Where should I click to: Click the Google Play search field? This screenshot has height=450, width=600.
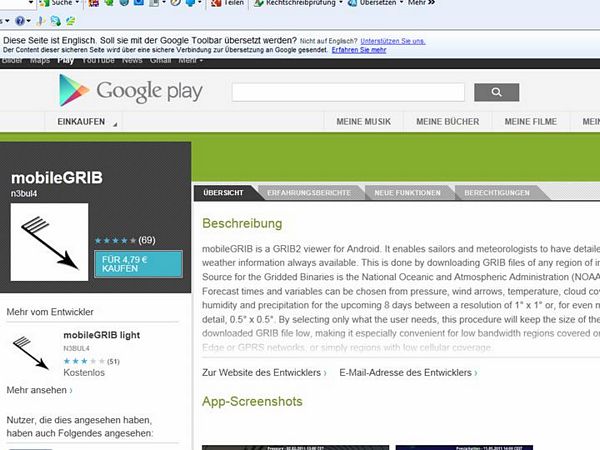coord(348,93)
